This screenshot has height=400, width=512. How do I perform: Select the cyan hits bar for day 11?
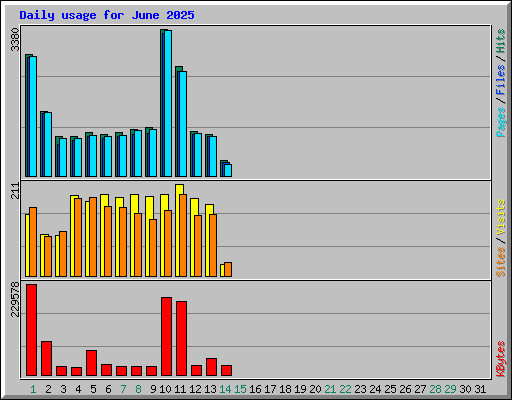[183, 124]
